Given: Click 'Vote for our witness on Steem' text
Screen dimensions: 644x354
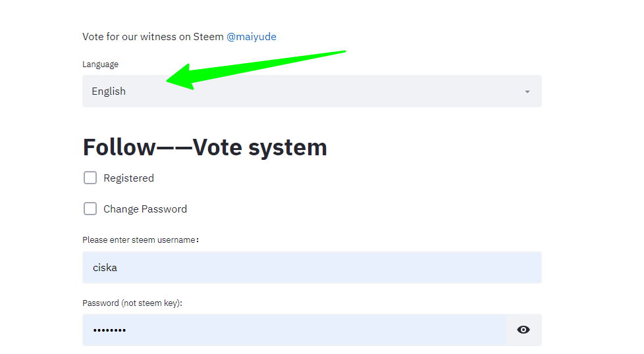Looking at the screenshot, I should 153,37.
